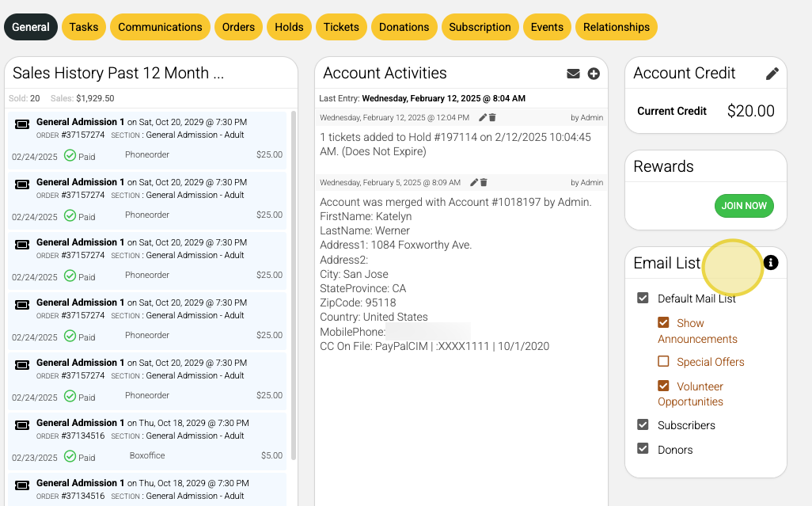Delete the February 5 8:09 AM activity
This screenshot has height=506, width=812.
484,182
